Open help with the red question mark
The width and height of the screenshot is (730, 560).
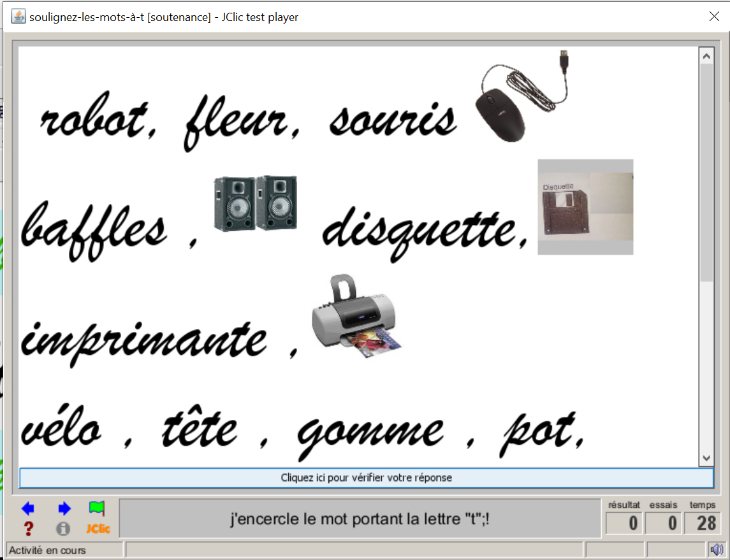[x=27, y=529]
